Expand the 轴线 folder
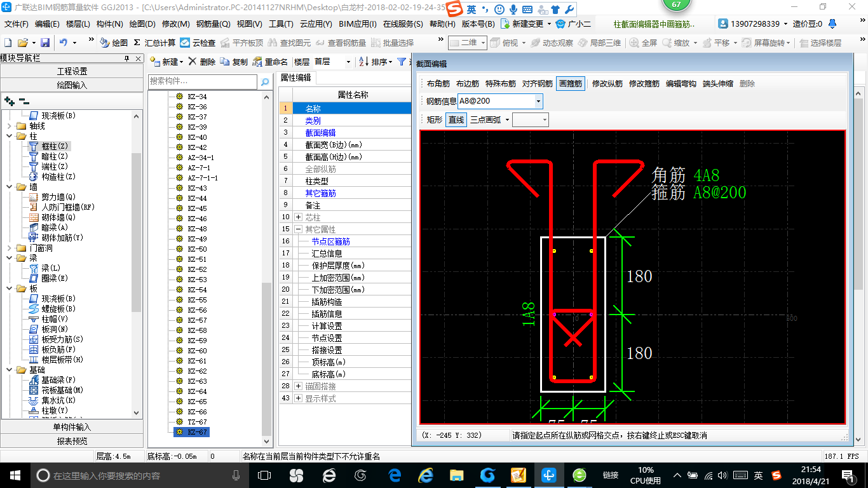Image resolution: width=868 pixels, height=488 pixels. [9, 126]
